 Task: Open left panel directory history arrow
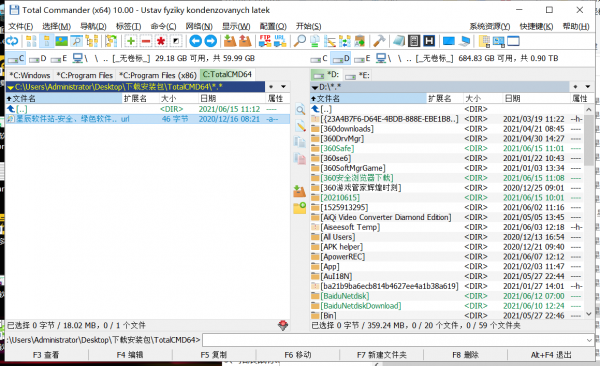pyautogui.click(x=283, y=87)
